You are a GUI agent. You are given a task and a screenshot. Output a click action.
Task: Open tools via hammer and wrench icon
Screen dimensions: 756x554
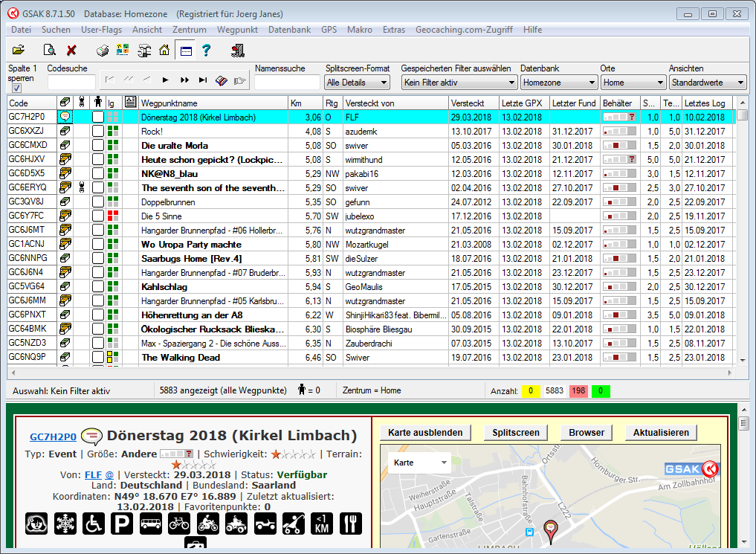144,50
